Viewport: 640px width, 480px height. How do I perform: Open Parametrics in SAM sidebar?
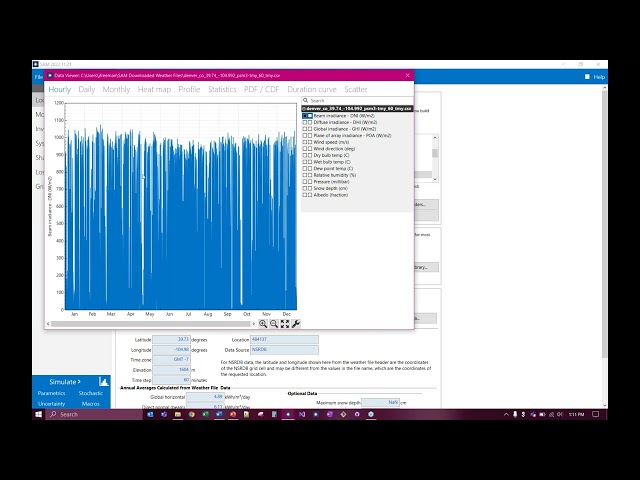click(51, 393)
